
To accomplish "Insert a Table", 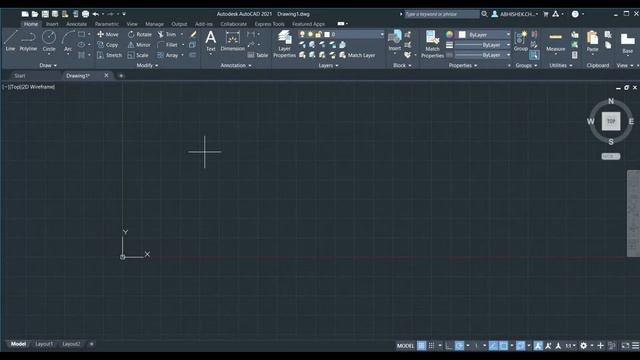I will 258,55.
